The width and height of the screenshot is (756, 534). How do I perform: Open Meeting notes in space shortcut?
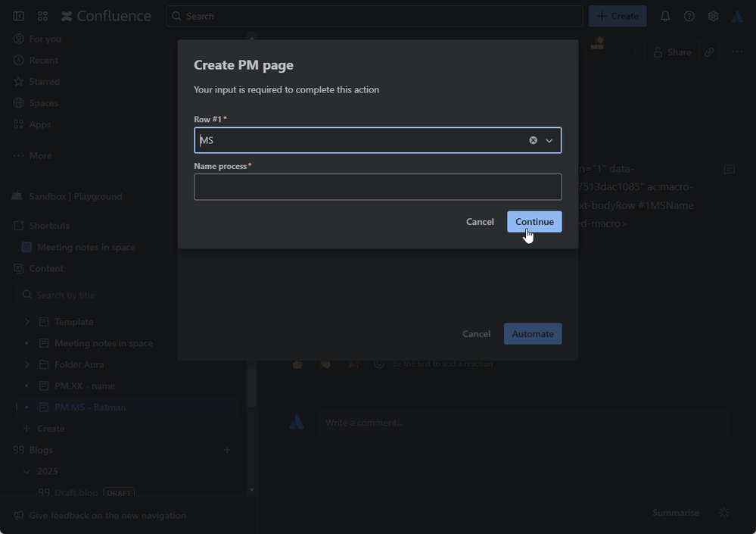(86, 247)
